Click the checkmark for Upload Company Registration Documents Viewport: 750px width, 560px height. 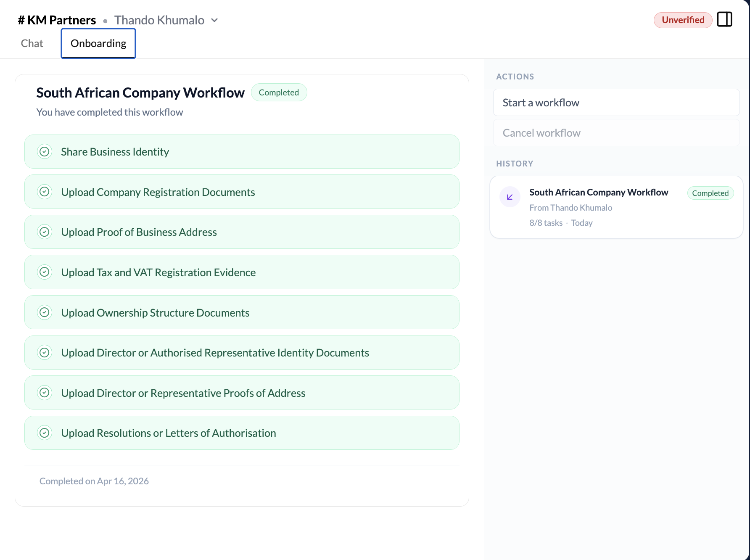(x=45, y=191)
